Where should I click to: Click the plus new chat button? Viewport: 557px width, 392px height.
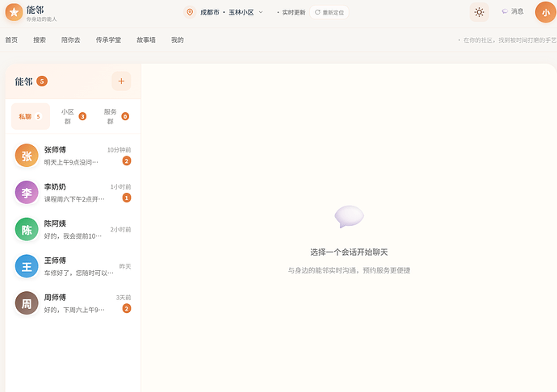(121, 81)
